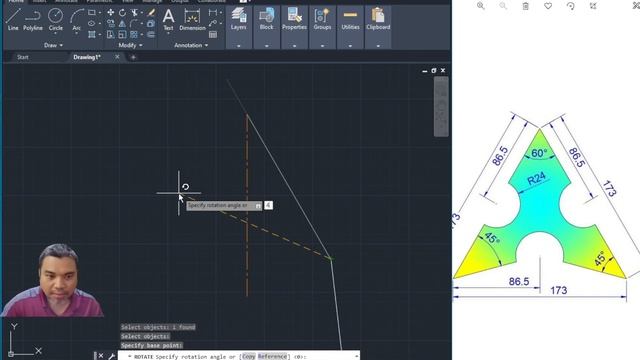640x360 pixels.
Task: Click the rotation angle input box
Action: coord(268,205)
